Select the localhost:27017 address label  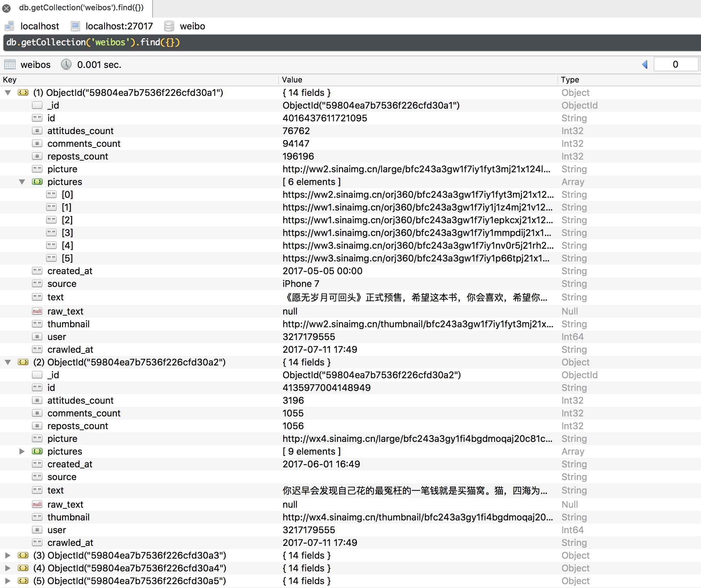[x=119, y=26]
